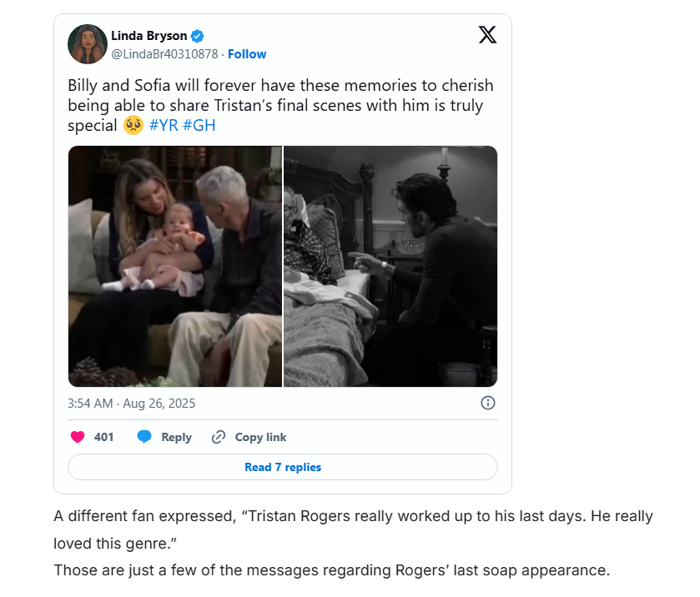Click the 401 likes count
This screenshot has height=597, width=700.
104,437
